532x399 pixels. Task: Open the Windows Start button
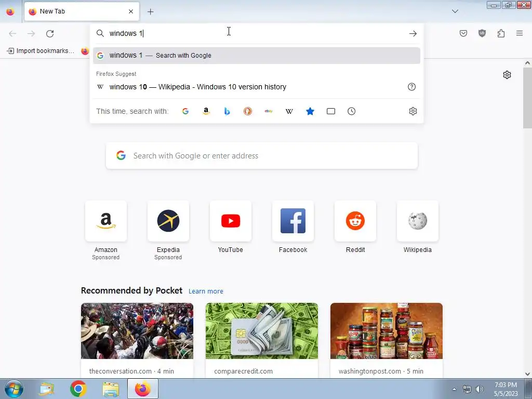tap(14, 389)
